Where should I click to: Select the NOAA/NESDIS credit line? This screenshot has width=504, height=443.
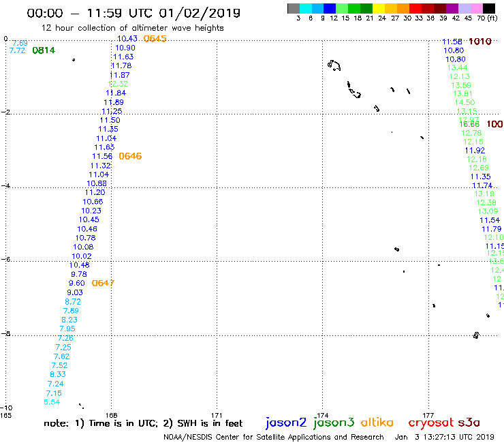[274, 437]
